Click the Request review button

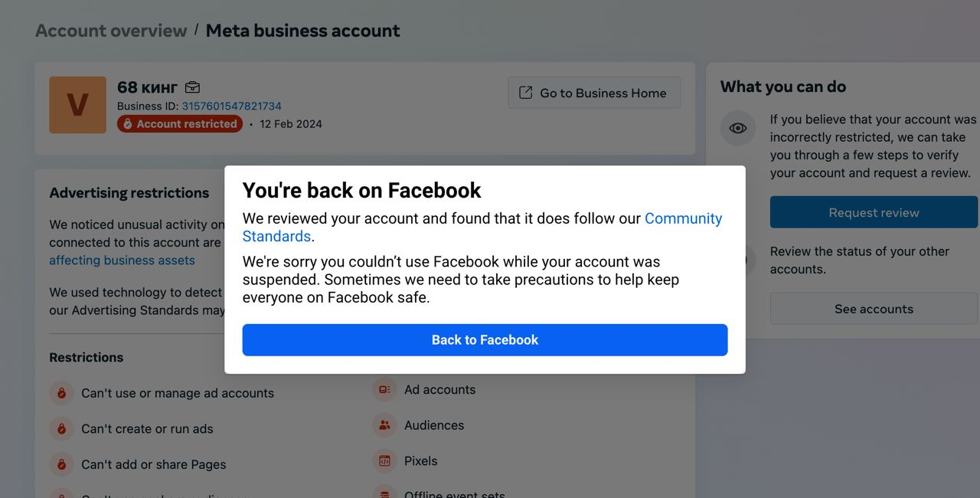point(874,212)
